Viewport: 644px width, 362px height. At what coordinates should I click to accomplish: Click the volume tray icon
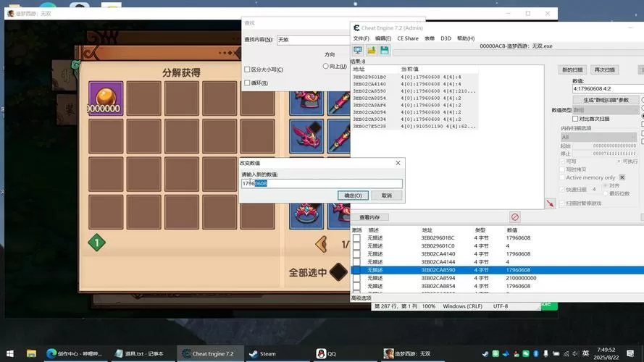click(x=575, y=353)
